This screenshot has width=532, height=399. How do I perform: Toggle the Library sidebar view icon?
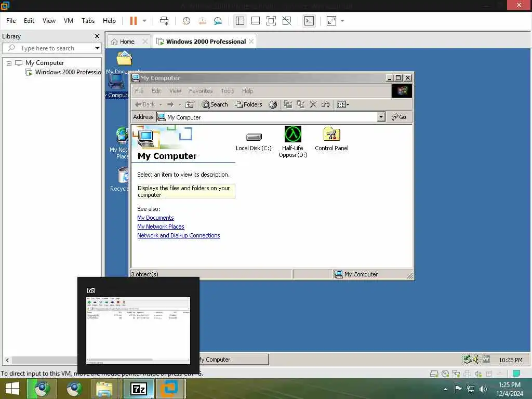pos(240,21)
